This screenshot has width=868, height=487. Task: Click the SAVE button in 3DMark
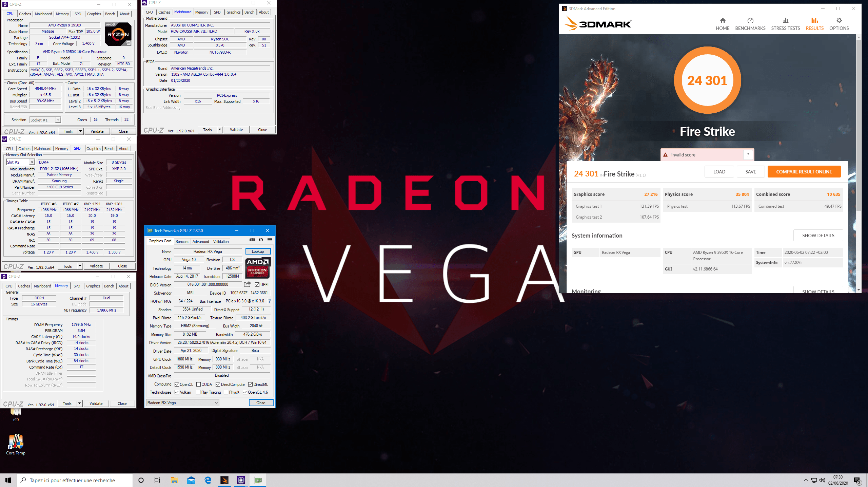751,172
